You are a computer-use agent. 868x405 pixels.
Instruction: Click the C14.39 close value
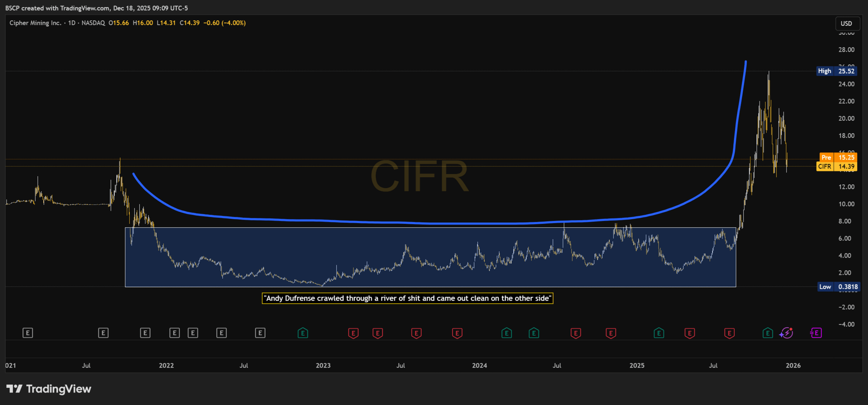click(189, 23)
